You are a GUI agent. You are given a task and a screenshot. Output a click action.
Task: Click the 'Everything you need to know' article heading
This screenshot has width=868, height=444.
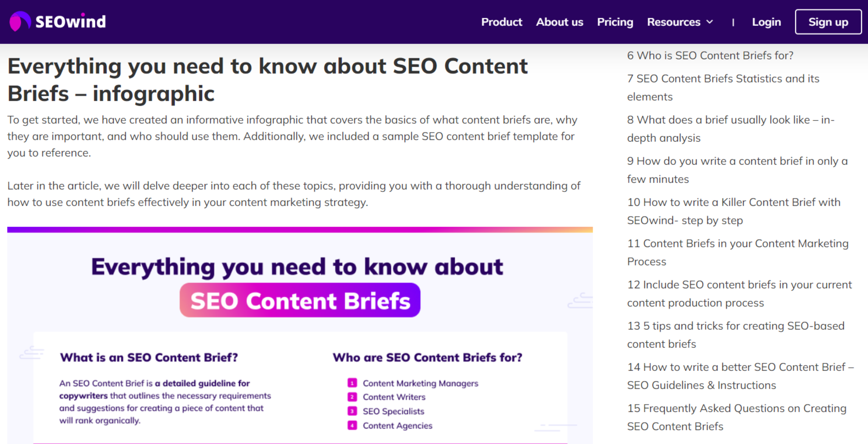(268, 80)
